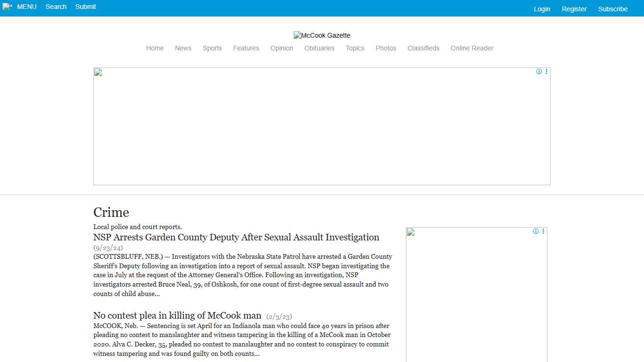The image size is (644, 362).
Task: Go to the Home nav item
Action: 155,48
